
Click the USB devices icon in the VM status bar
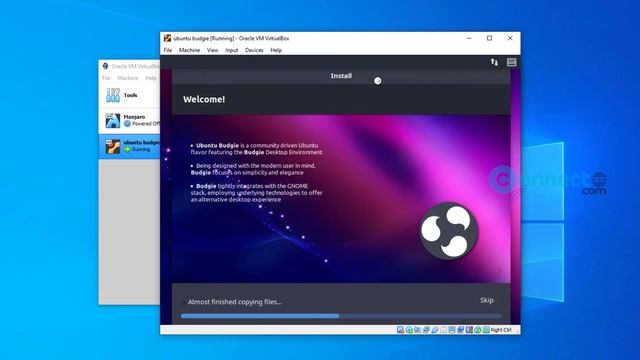pos(435,330)
